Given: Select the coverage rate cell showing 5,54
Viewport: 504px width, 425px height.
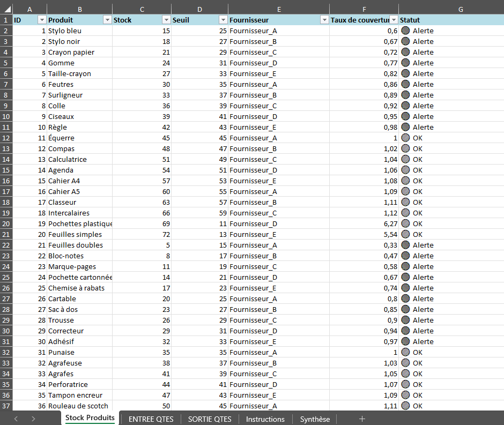Looking at the screenshot, I should pos(364,234).
